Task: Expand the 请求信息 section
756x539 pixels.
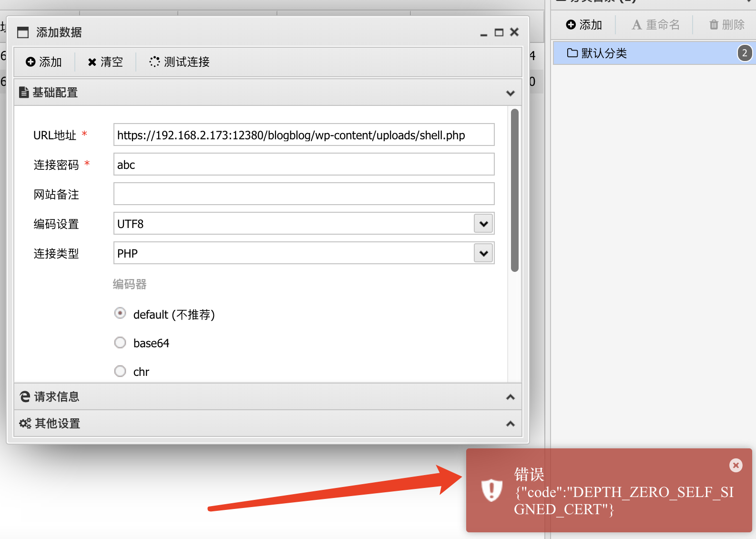Action: [x=510, y=397]
